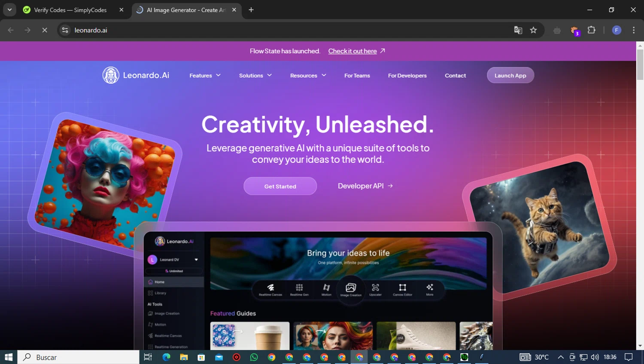644x364 pixels.
Task: View site information icon beside URL
Action: pyautogui.click(x=65, y=30)
